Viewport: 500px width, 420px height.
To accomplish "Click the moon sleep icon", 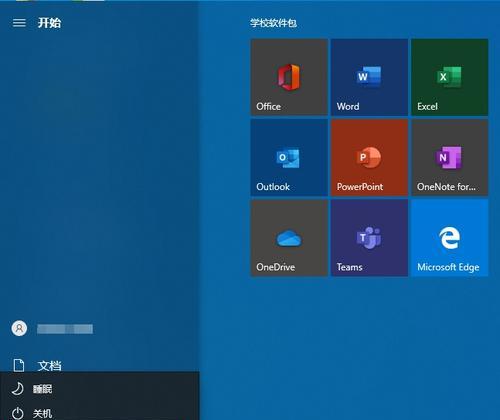I will point(17,389).
